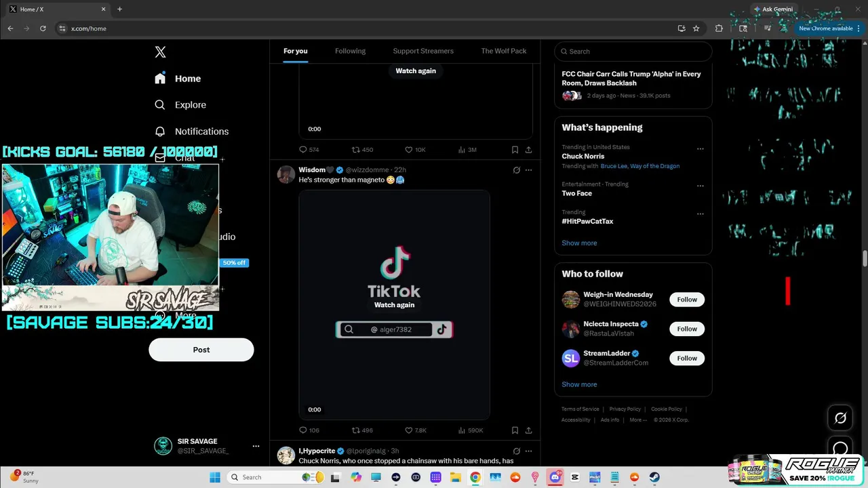This screenshot has width=868, height=488.
Task: Go to Home in the sidebar
Action: 178,79
